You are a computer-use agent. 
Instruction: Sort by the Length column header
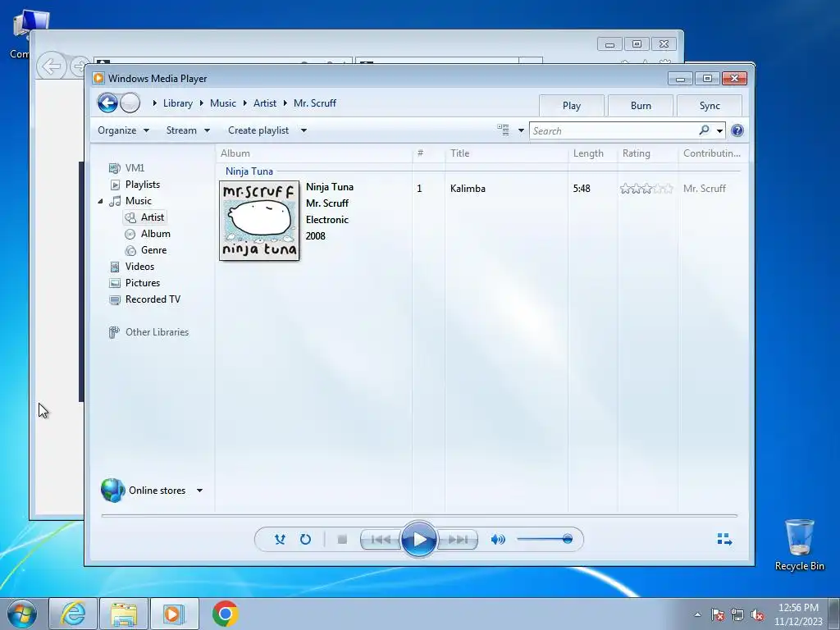click(x=592, y=153)
